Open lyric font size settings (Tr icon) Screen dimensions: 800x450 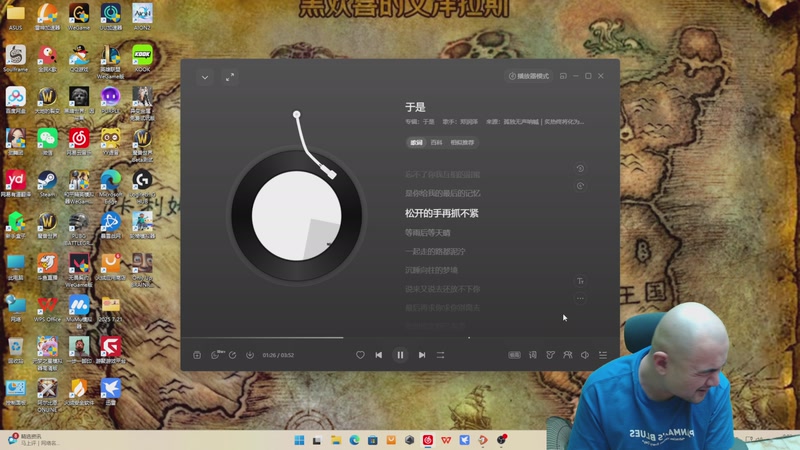[x=580, y=281]
